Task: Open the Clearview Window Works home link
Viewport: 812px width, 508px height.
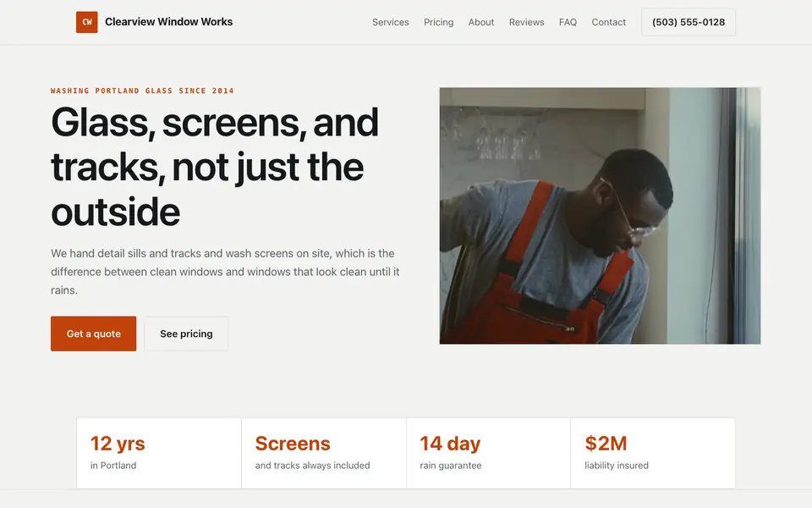Action: point(154,22)
